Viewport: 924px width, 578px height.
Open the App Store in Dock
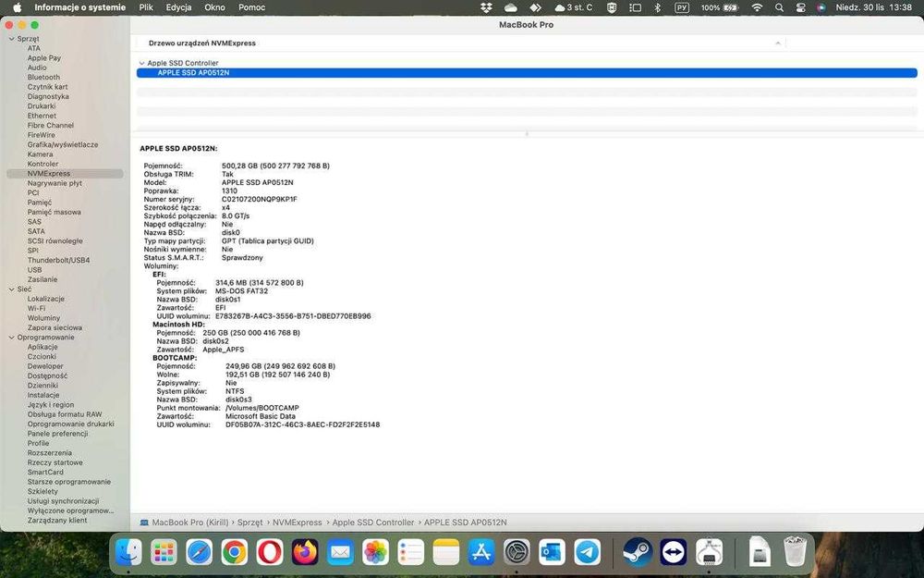tap(481, 553)
